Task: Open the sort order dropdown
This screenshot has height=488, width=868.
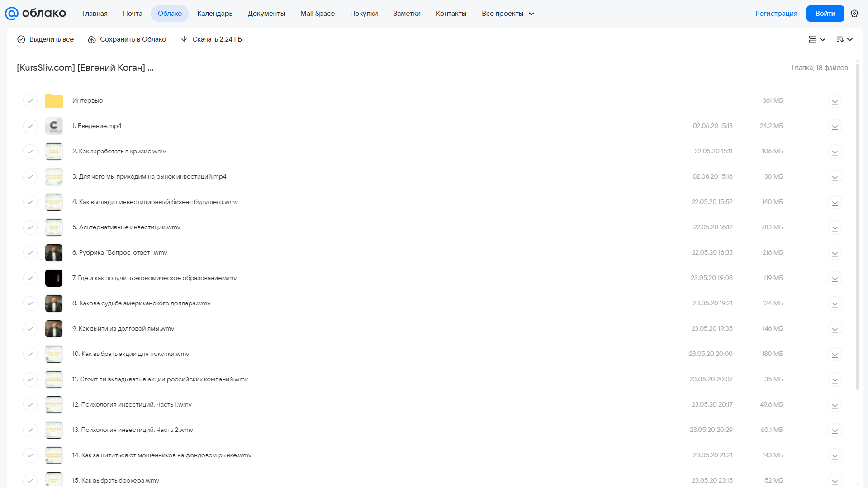Action: pos(844,39)
